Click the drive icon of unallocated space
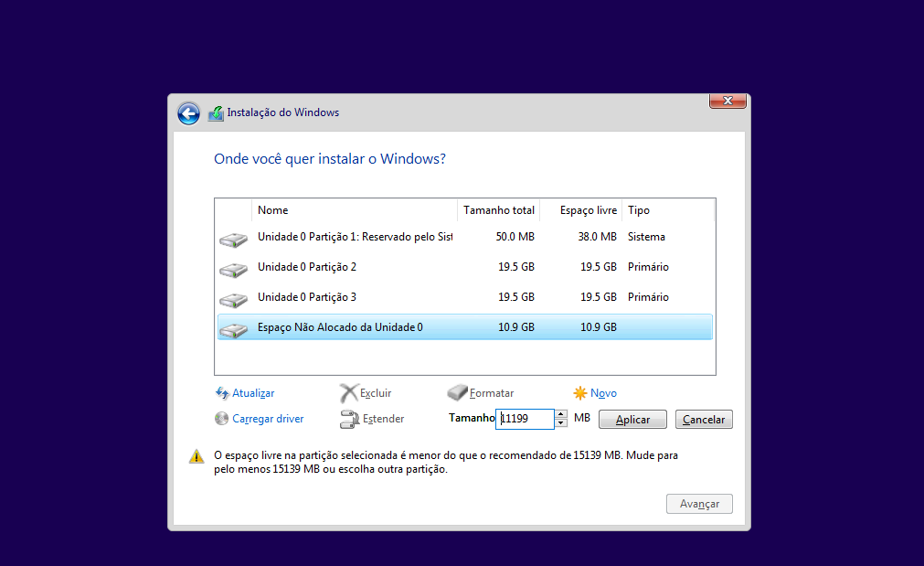Screen dimensions: 924x566 pyautogui.click(x=233, y=329)
